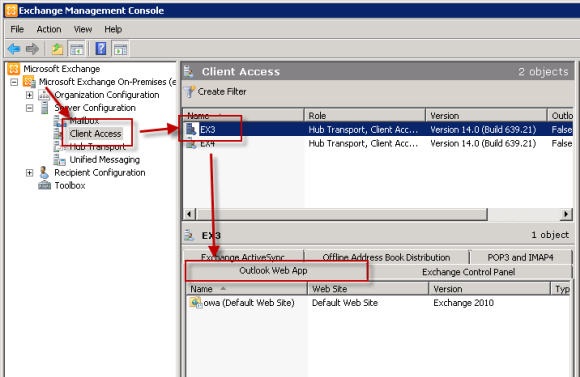Switch to Offline Address Book Distribution tab
The width and height of the screenshot is (580, 377).
tap(386, 257)
